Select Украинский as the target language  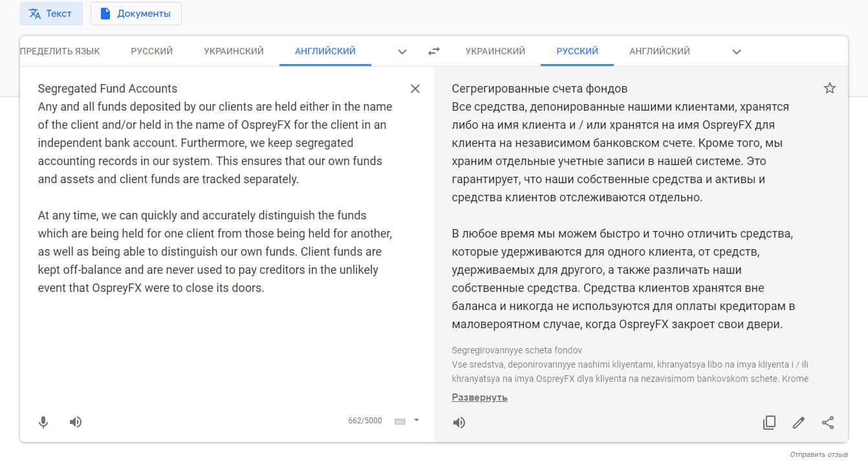pos(495,51)
